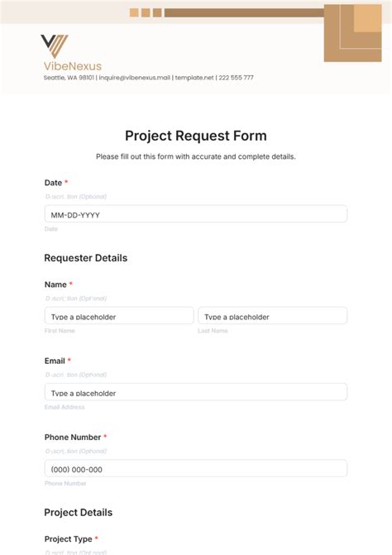Click the first small tan square in banner

click(x=134, y=12)
